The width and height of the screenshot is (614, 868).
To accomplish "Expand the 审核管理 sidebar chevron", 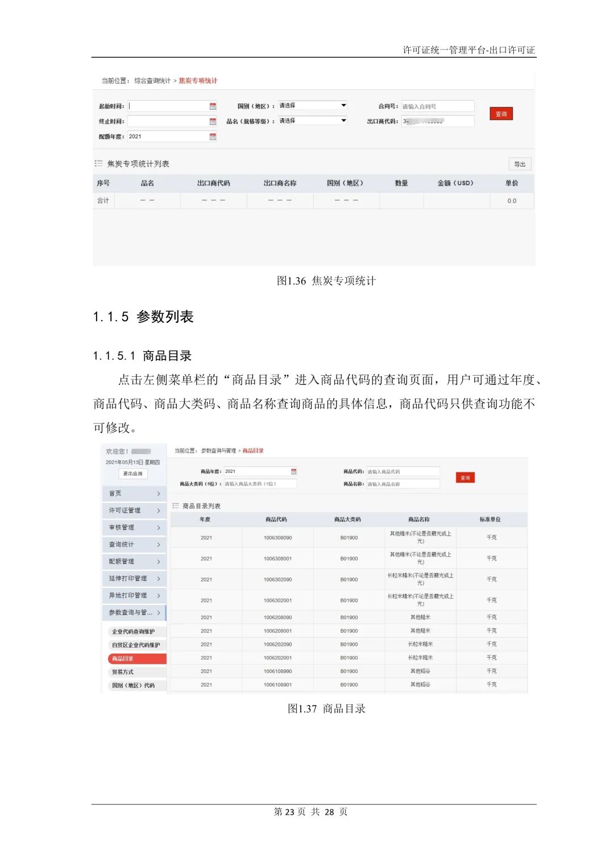I will (x=159, y=528).
